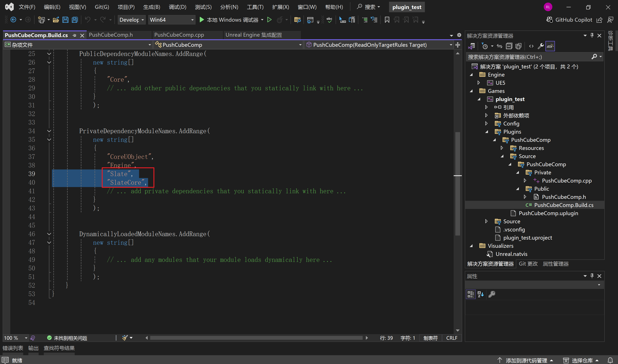This screenshot has width=618, height=364.
Task: Toggle Preview Selected Items button in Solution Explorer
Action: pos(550,46)
